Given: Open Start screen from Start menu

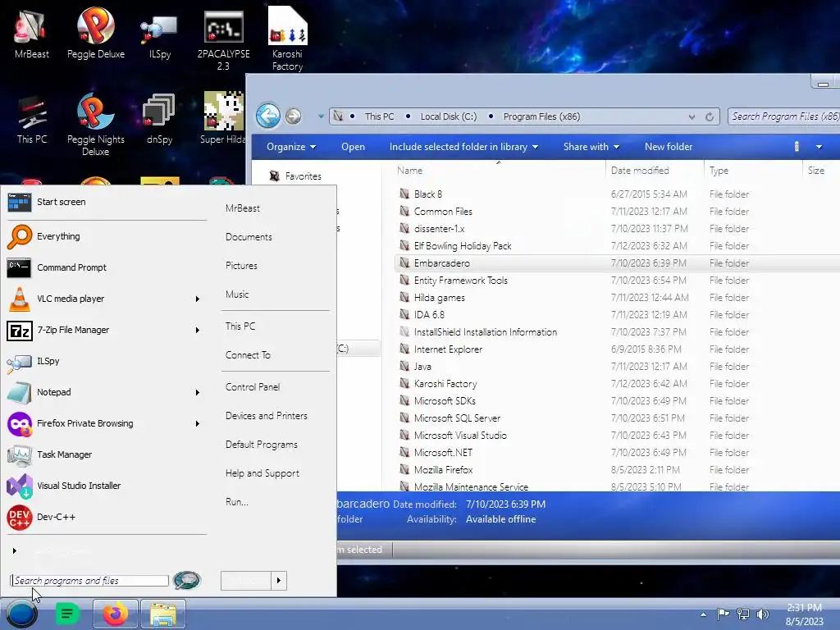Looking at the screenshot, I should pos(106,202).
